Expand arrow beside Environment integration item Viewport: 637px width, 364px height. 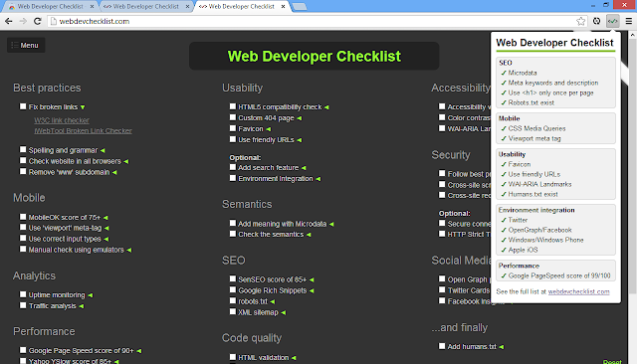tap(318, 179)
